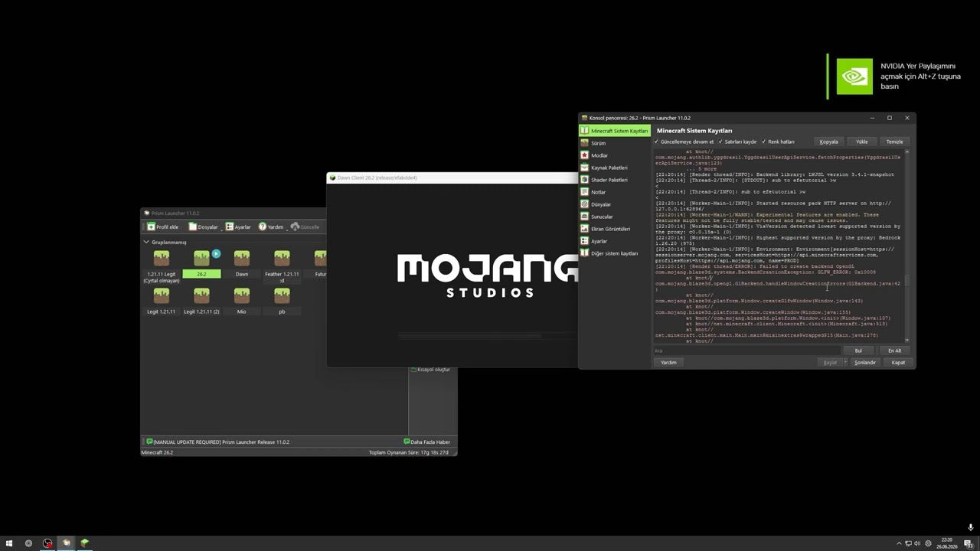The height and width of the screenshot is (551, 980).
Task: Click the red circular taskbar app icon
Action: click(47, 543)
